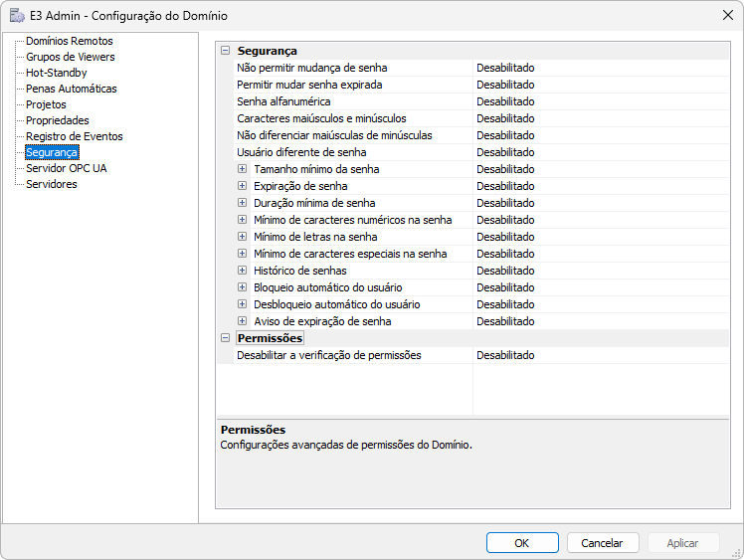The height and width of the screenshot is (560, 744).
Task: Click the OK button
Action: pyautogui.click(x=522, y=543)
